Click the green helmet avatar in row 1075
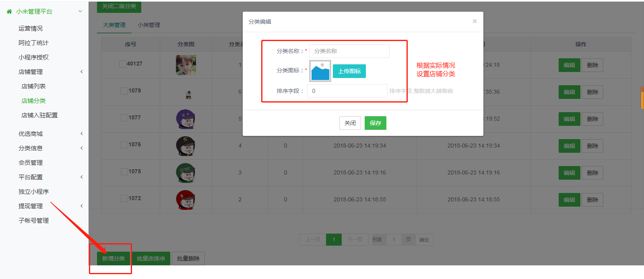The width and height of the screenshot is (644, 279). 186,173
